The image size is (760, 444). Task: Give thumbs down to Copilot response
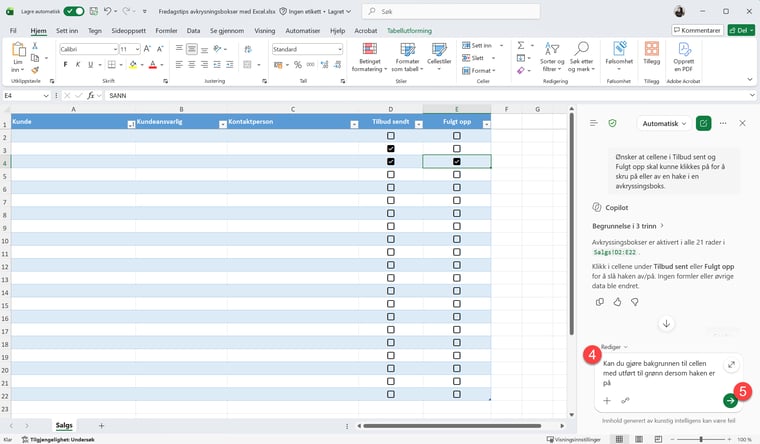pyautogui.click(x=634, y=302)
